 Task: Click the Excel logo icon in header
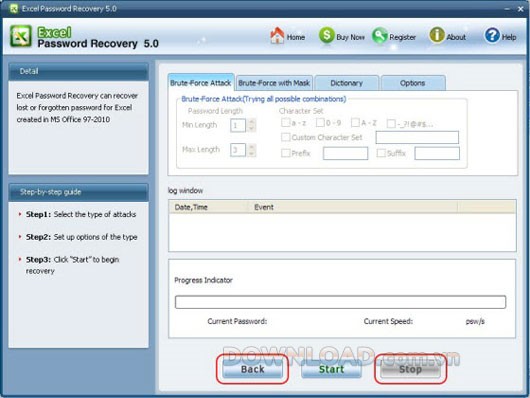click(x=21, y=36)
